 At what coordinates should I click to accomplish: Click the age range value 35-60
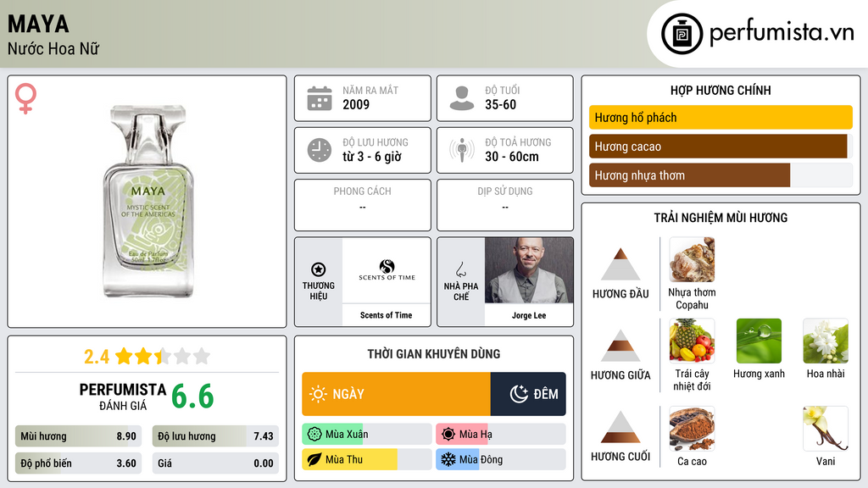[x=500, y=104]
